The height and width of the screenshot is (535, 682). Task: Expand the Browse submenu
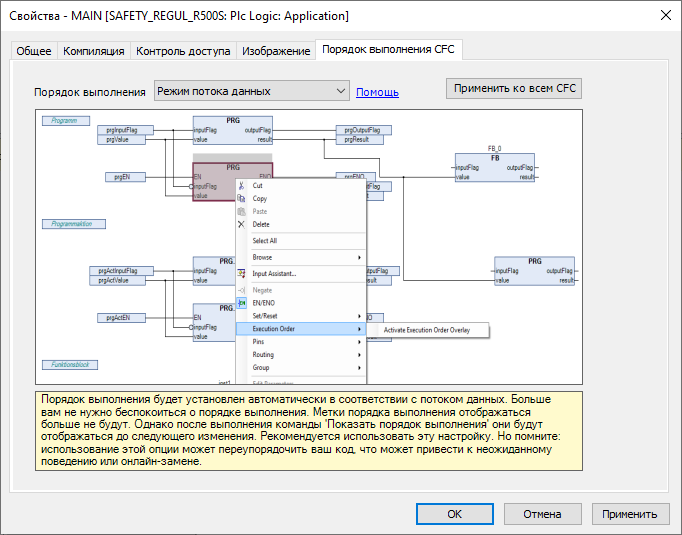tap(360, 258)
